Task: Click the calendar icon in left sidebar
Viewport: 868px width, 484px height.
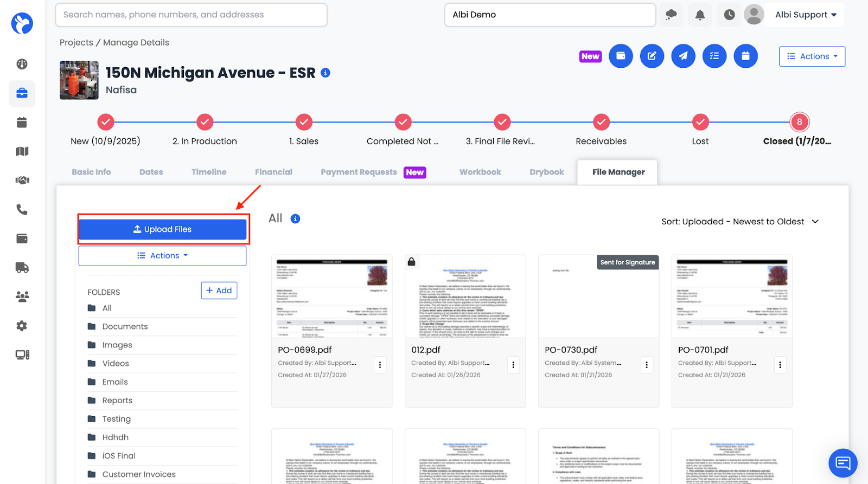Action: tap(22, 122)
